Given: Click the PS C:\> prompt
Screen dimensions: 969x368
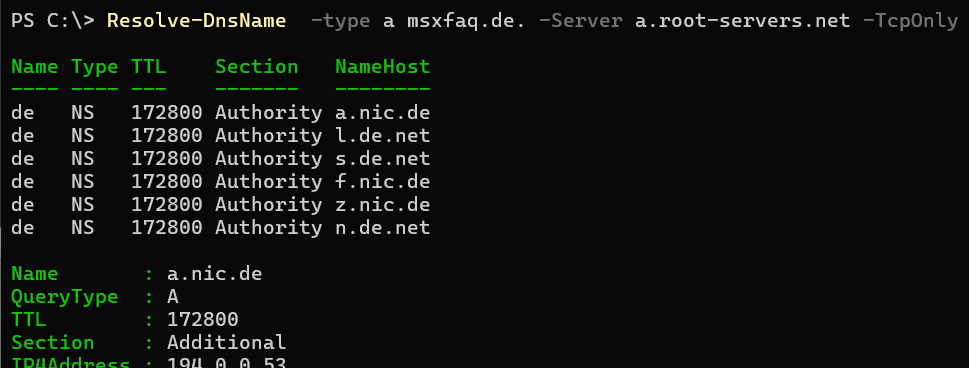Looking at the screenshot, I should pyautogui.click(x=53, y=21).
